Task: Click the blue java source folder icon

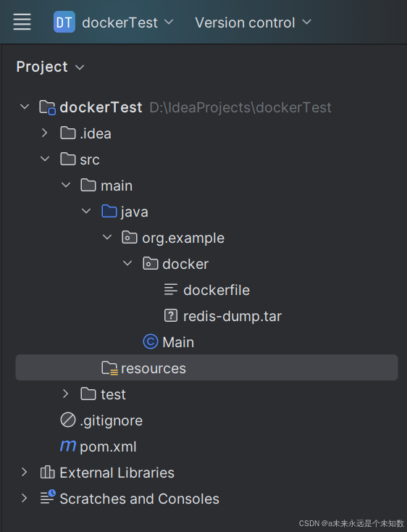Action: click(x=109, y=211)
